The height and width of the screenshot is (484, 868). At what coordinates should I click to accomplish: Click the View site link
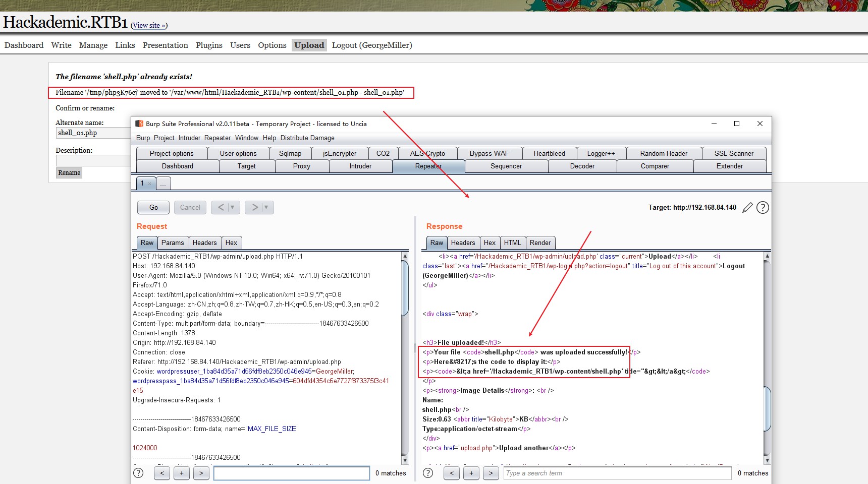coord(149,25)
